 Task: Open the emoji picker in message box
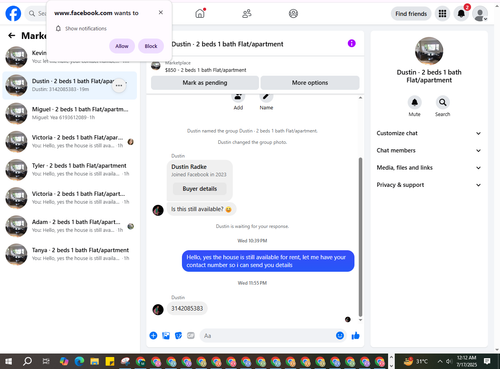pyautogui.click(x=340, y=336)
